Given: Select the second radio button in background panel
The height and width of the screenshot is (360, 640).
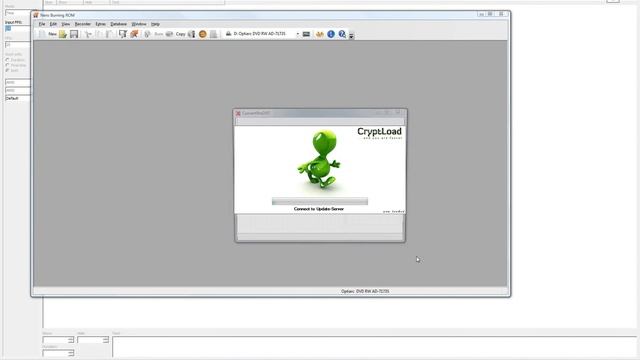Looking at the screenshot, I should tap(7, 65).
